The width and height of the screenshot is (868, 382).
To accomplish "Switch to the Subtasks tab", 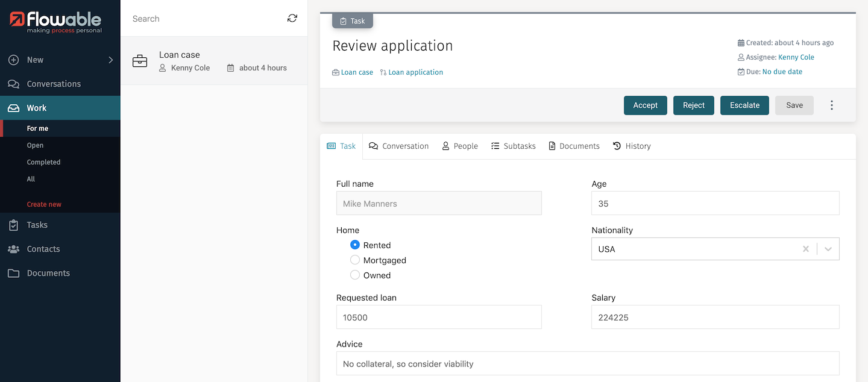I will coord(513,146).
